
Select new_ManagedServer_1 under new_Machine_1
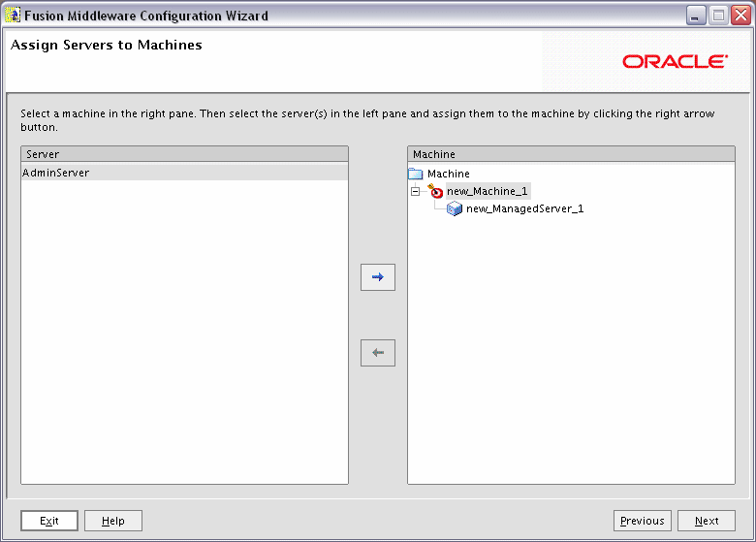click(524, 208)
